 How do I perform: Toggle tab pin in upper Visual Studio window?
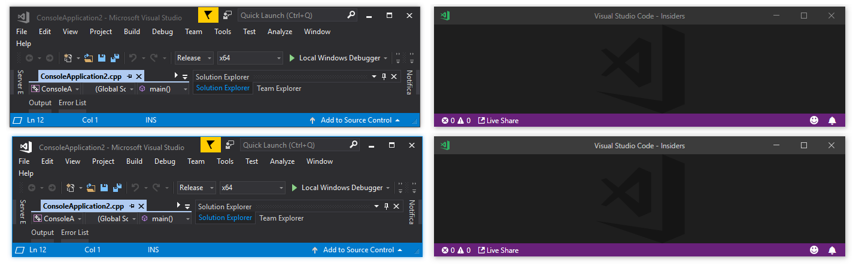(x=129, y=77)
